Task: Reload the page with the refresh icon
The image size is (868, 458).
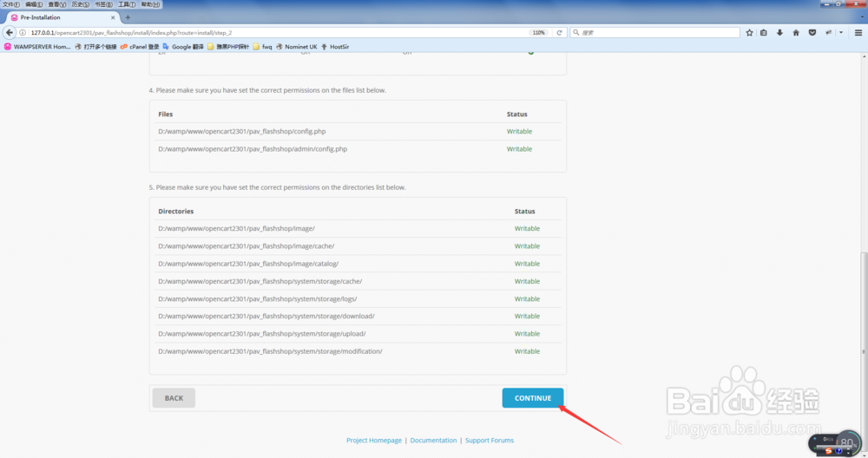Action: click(559, 33)
